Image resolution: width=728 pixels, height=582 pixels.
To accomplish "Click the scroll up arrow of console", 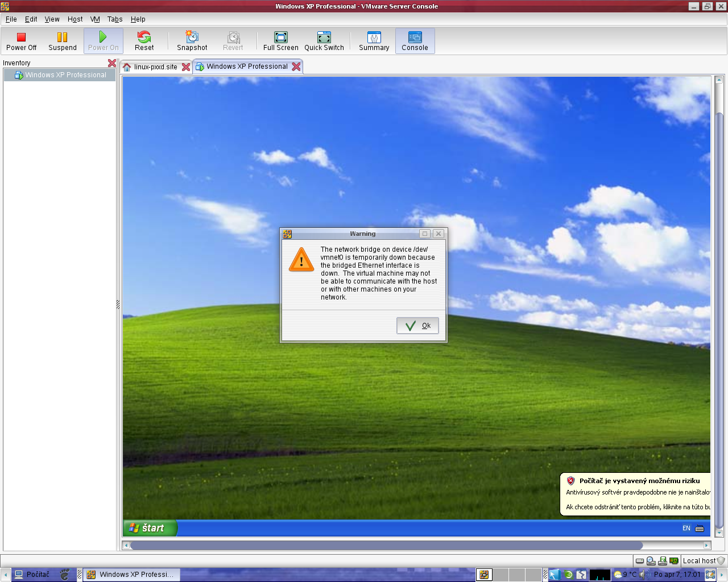I will [x=719, y=80].
